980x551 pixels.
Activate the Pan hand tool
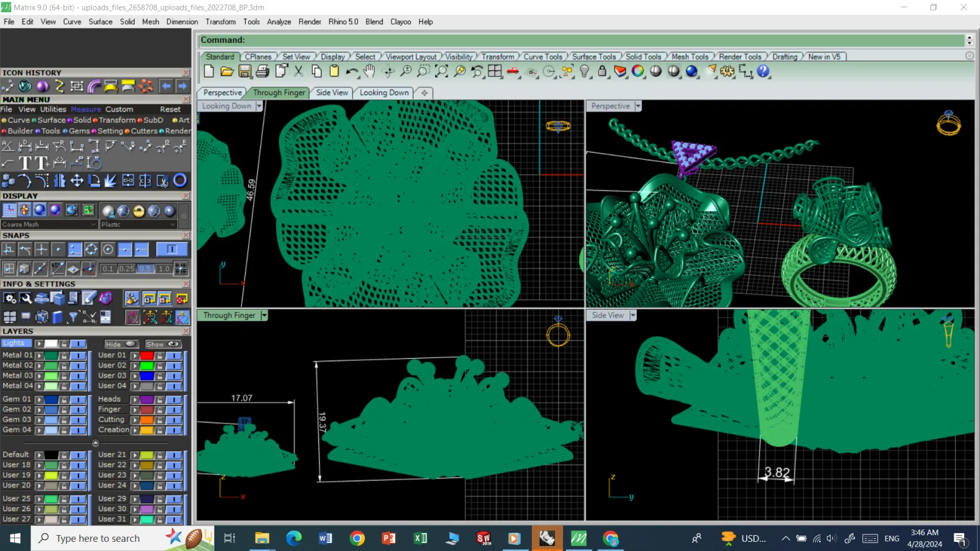369,72
